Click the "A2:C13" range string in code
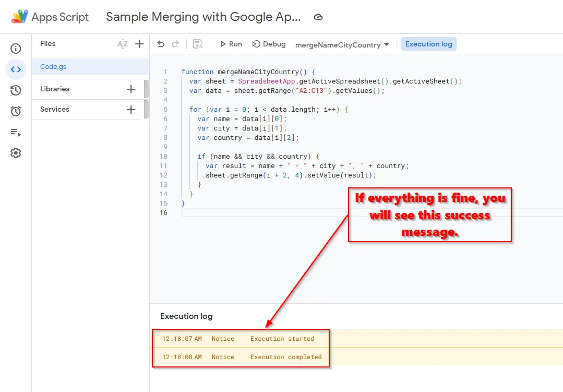The width and height of the screenshot is (563, 392). coord(311,90)
